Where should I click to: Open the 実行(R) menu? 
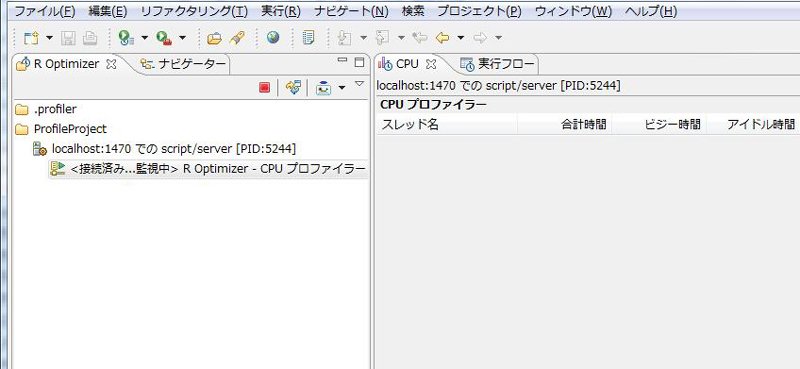[281, 11]
